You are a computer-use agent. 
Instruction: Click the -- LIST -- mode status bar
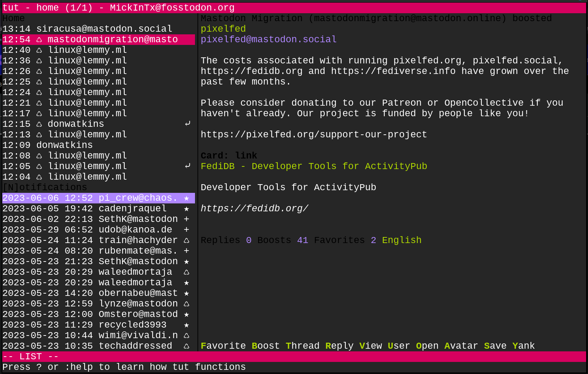[x=294, y=357]
